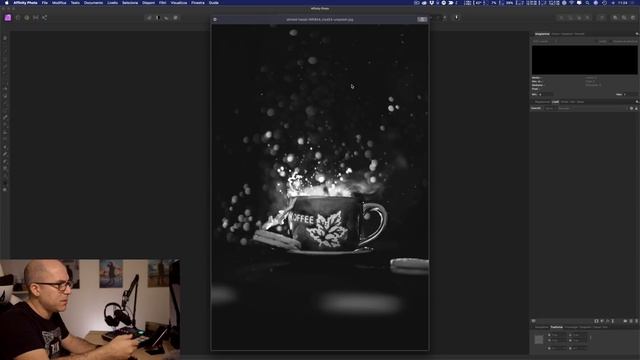Open the Histogram panel options menu
Image resolution: width=640 pixels, height=360 pixels.
(637, 34)
